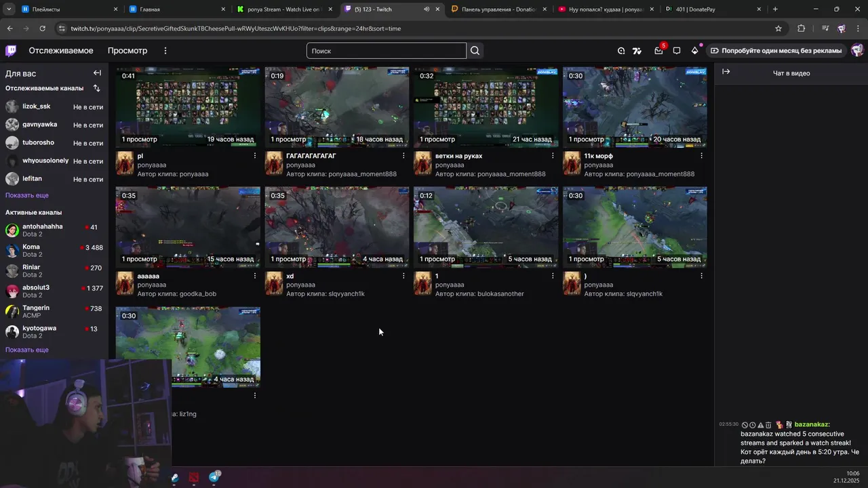This screenshot has width=868, height=488.
Task: Open browser extensions puzzle icon
Action: pos(801,28)
